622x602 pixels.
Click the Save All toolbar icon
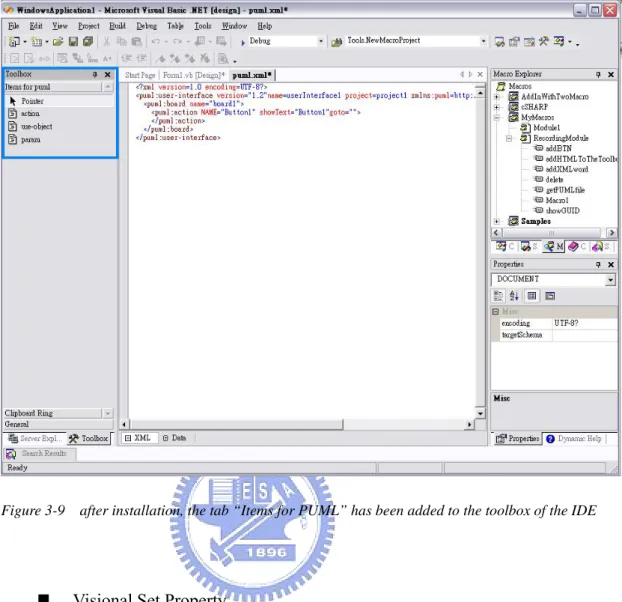[88, 41]
